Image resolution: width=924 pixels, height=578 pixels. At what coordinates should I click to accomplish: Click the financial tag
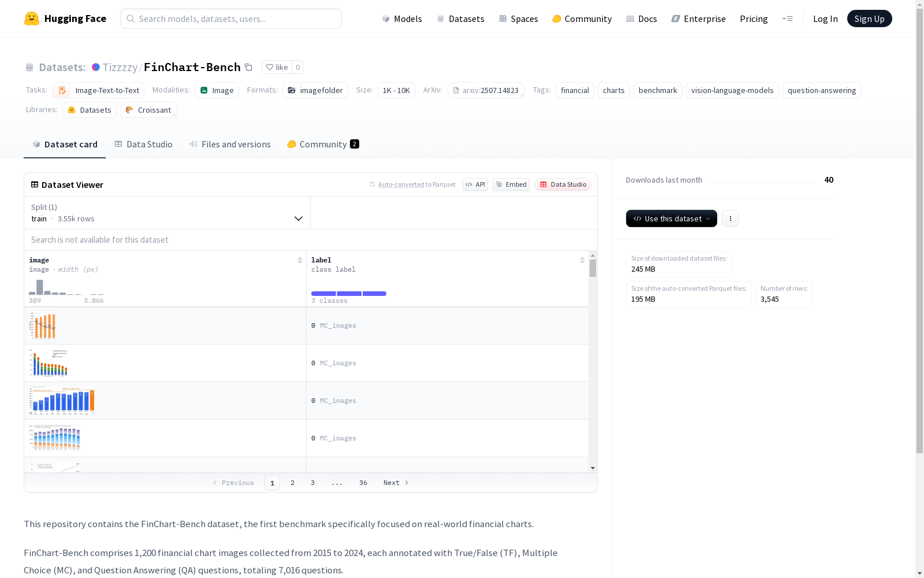[575, 90]
